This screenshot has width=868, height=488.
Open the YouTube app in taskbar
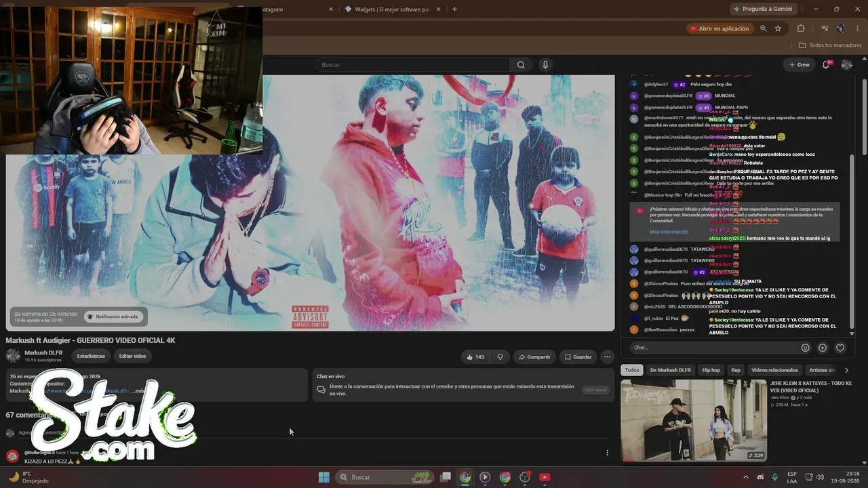(545, 477)
